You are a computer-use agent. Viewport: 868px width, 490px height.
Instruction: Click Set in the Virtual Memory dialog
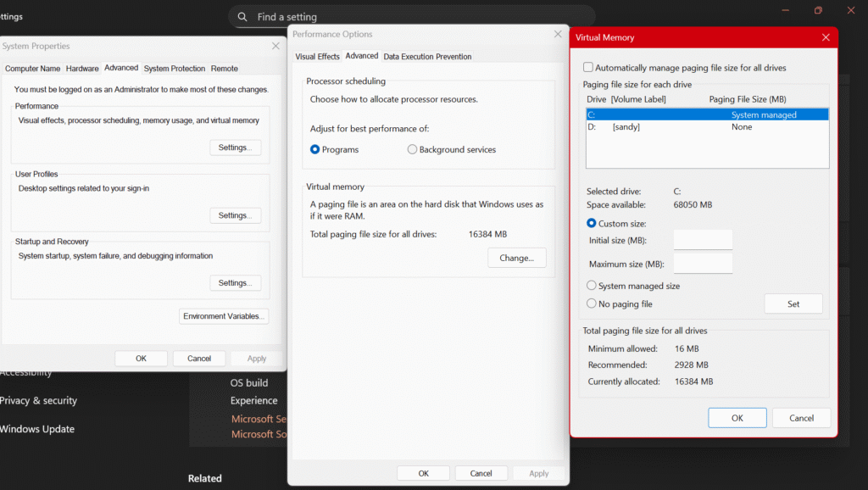[x=793, y=303]
